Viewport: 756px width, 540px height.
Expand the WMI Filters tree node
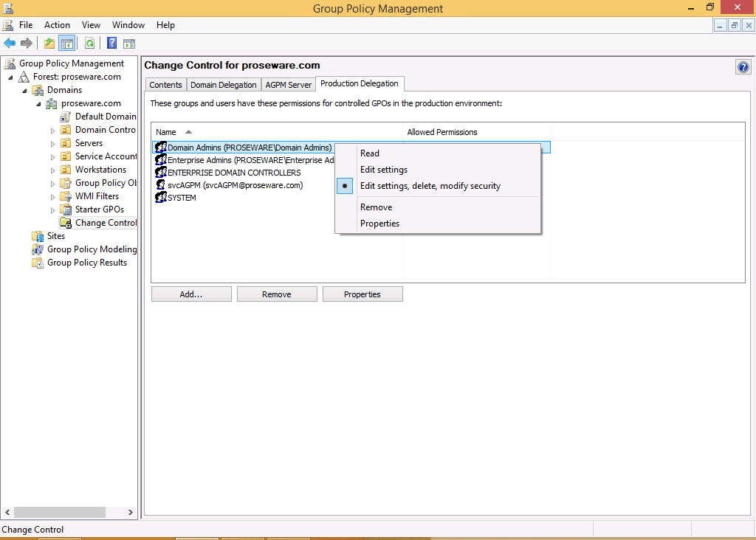[53, 197]
